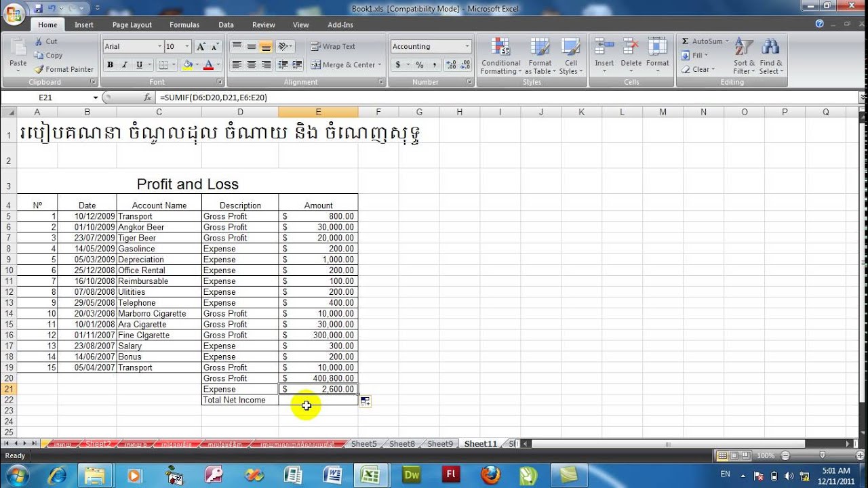Select the Format Painter tool
868x488 pixels.
[64, 69]
